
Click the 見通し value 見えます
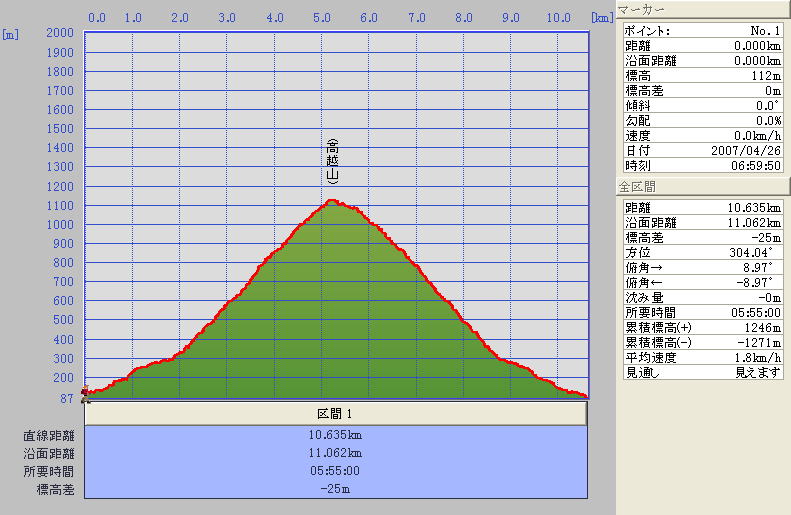758,373
